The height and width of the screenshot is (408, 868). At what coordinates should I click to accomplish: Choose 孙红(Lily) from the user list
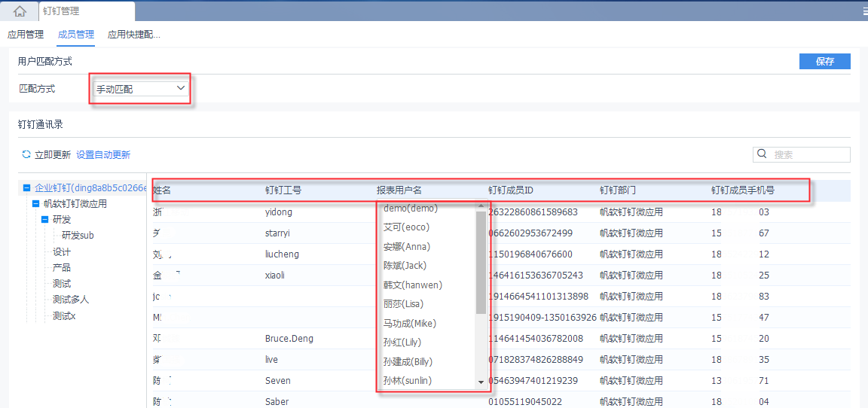tap(402, 343)
